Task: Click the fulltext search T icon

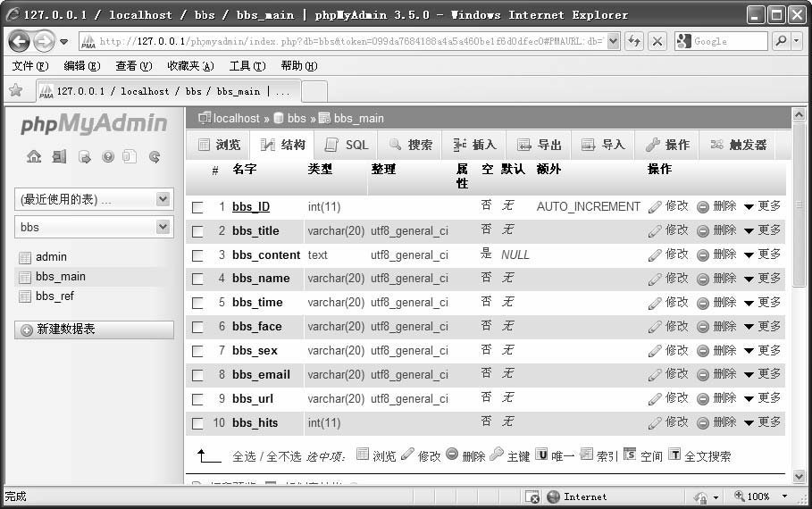Action: point(674,455)
